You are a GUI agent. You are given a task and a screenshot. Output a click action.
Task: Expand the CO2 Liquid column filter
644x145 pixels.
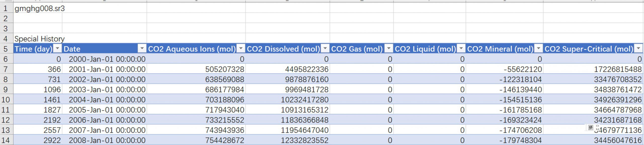tap(461, 48)
